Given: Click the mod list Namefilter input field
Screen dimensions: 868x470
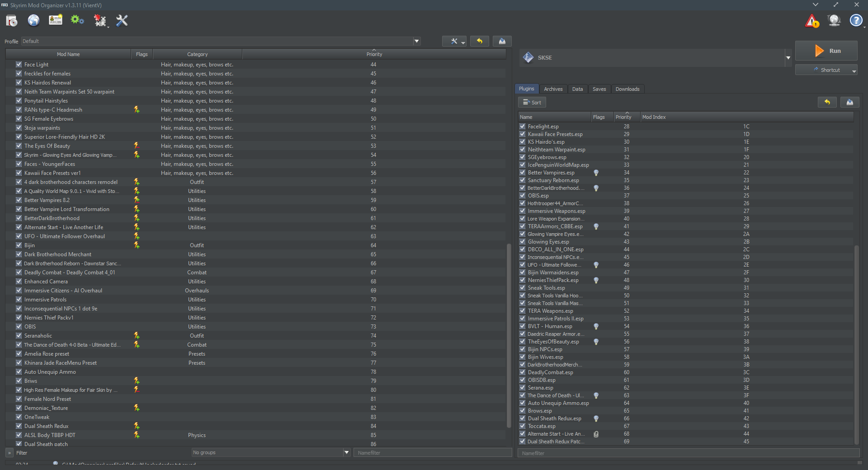Looking at the screenshot, I should [433, 452].
